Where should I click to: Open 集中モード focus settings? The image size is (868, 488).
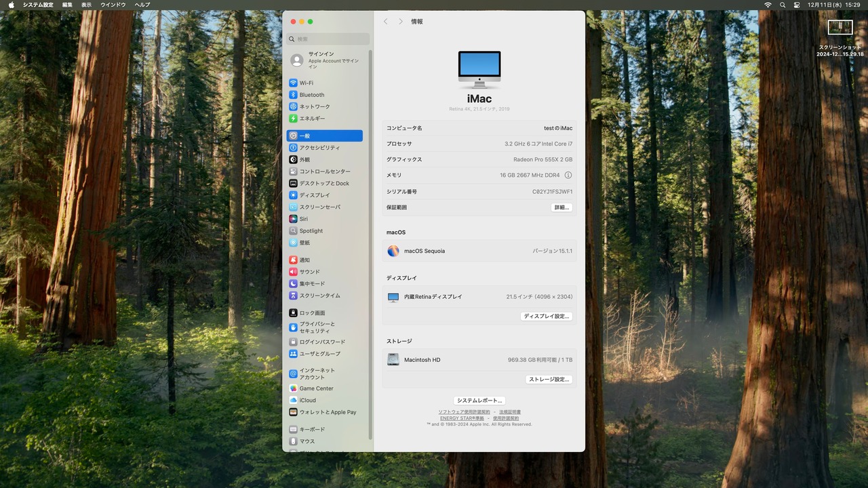pyautogui.click(x=325, y=284)
